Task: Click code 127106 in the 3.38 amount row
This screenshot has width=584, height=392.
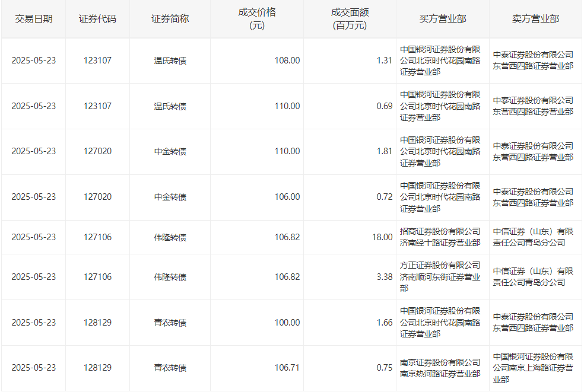Action: [97, 277]
